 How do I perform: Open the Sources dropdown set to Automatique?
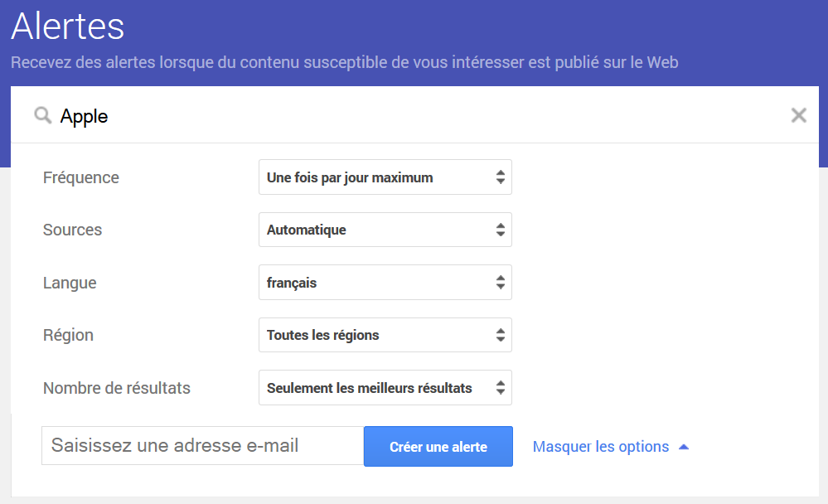[385, 230]
